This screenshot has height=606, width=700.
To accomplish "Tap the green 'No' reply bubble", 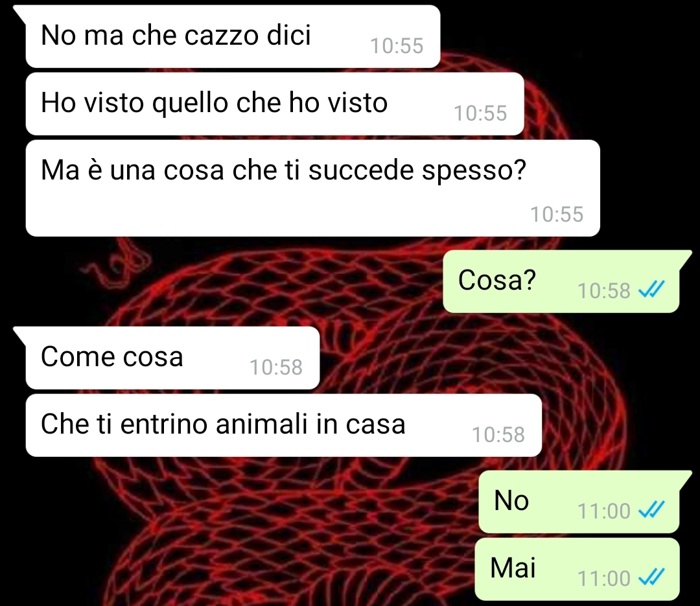I will pos(579,502).
